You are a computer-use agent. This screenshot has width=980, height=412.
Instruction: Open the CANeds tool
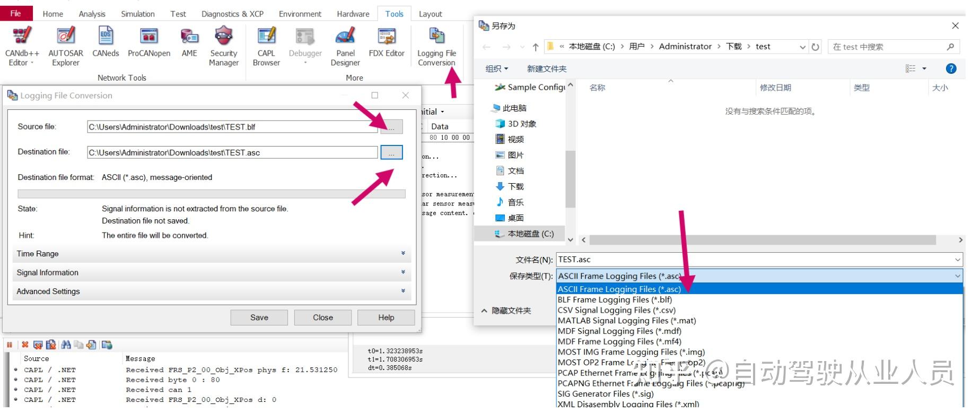click(106, 42)
